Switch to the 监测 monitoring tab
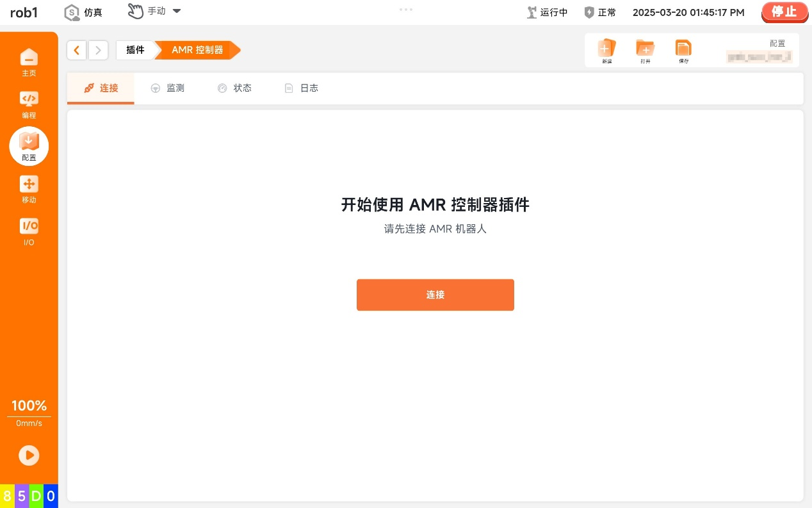This screenshot has height=508, width=812. [x=168, y=88]
